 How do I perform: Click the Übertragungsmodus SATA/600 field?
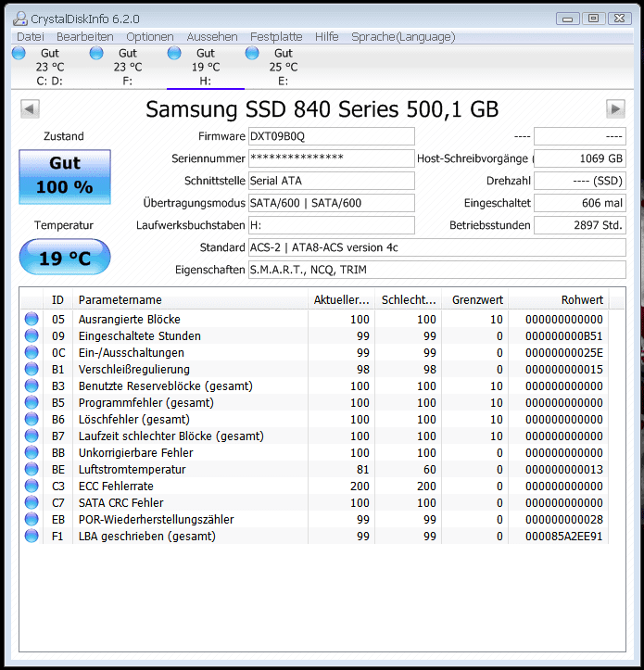tap(331, 203)
